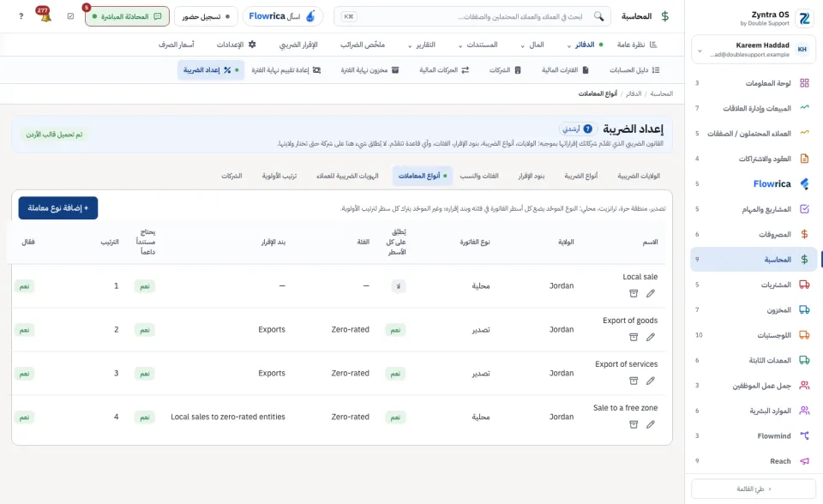
Task: Expand the Kareem Haddad account switcher
Action: (x=754, y=50)
